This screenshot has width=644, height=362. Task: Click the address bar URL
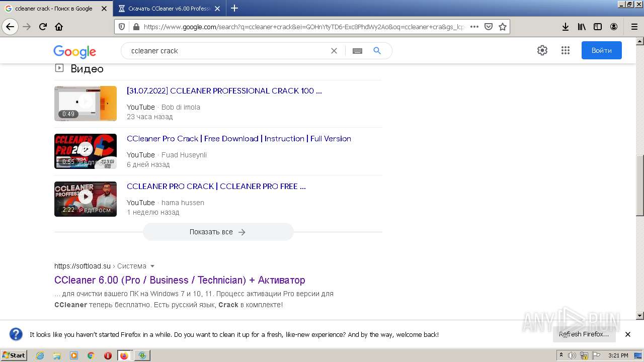(x=304, y=27)
